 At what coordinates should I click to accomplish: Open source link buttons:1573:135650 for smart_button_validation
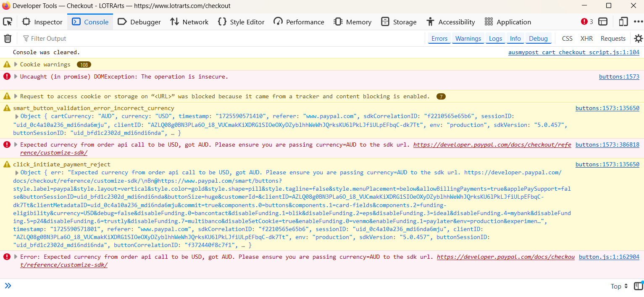pyautogui.click(x=607, y=108)
